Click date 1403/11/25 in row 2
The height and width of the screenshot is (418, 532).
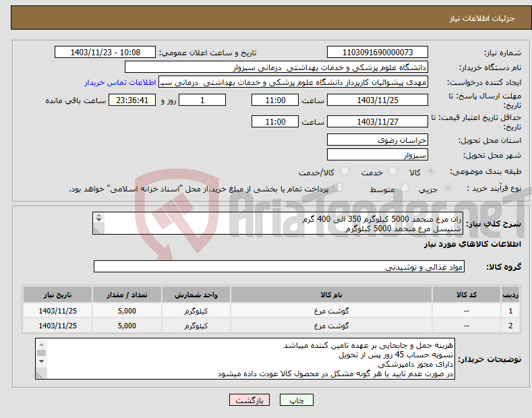click(x=58, y=326)
